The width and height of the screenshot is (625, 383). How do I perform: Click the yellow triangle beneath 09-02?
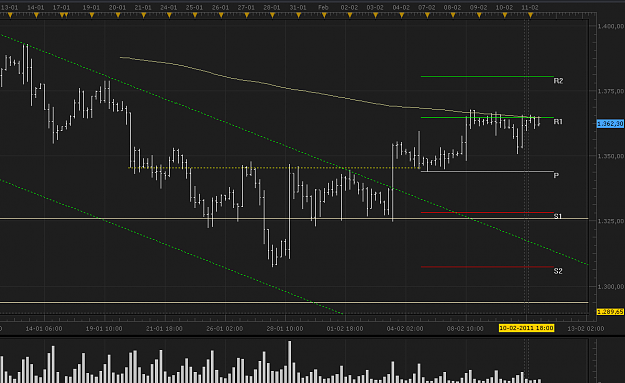479,15
